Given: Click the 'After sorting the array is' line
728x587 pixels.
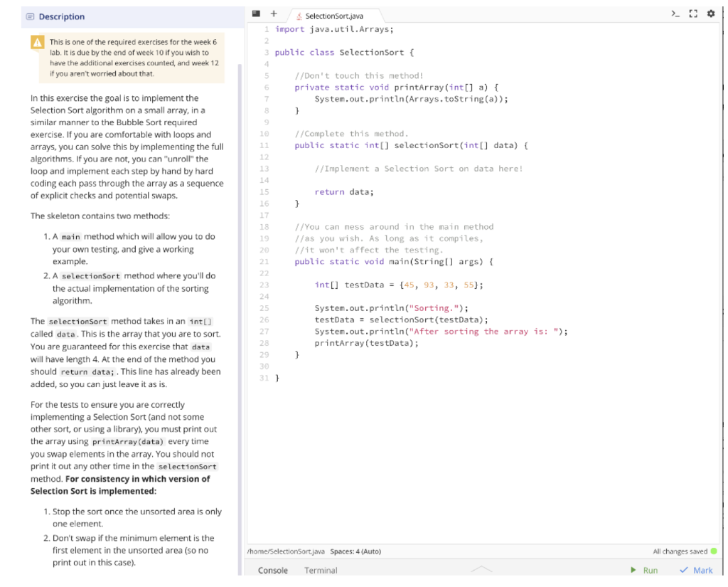Looking at the screenshot, I should click(441, 332).
